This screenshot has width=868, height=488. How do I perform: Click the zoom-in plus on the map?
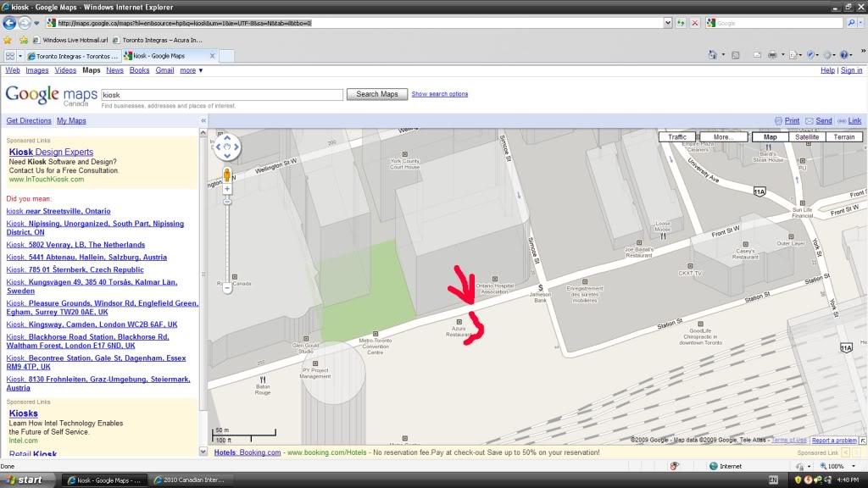click(x=226, y=186)
